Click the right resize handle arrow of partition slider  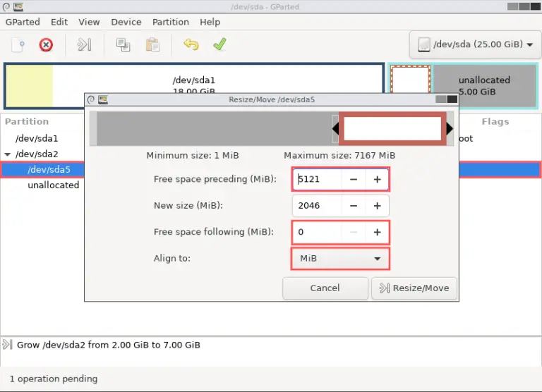[450, 128]
